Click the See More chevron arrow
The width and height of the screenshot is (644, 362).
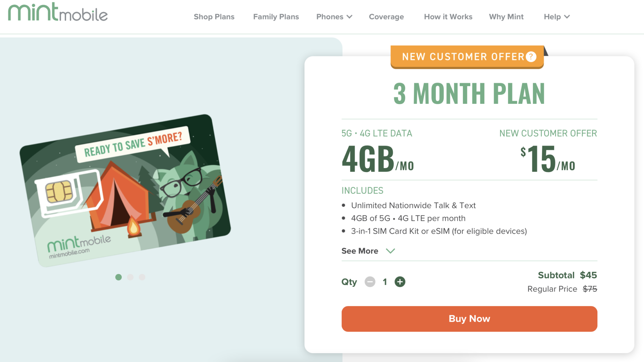click(x=391, y=251)
